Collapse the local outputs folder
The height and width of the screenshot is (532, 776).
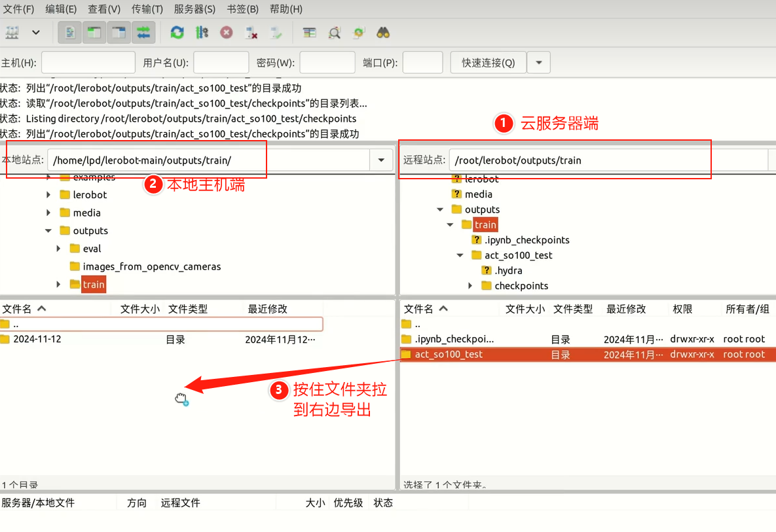(48, 230)
